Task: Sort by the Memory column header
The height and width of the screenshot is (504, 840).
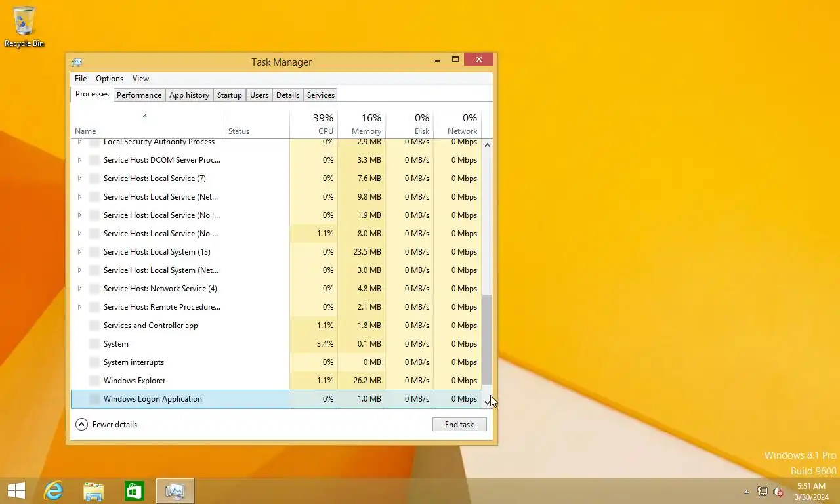Action: click(362, 124)
